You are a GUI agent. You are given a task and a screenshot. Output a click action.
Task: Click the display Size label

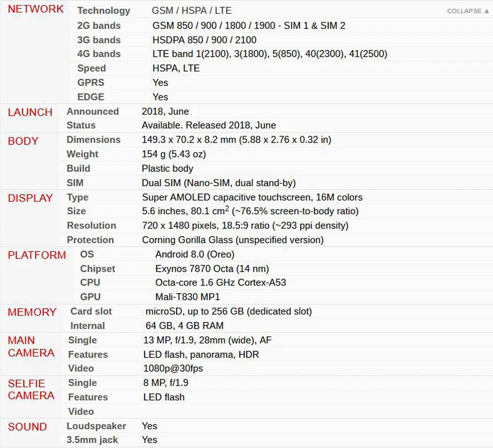click(x=77, y=211)
